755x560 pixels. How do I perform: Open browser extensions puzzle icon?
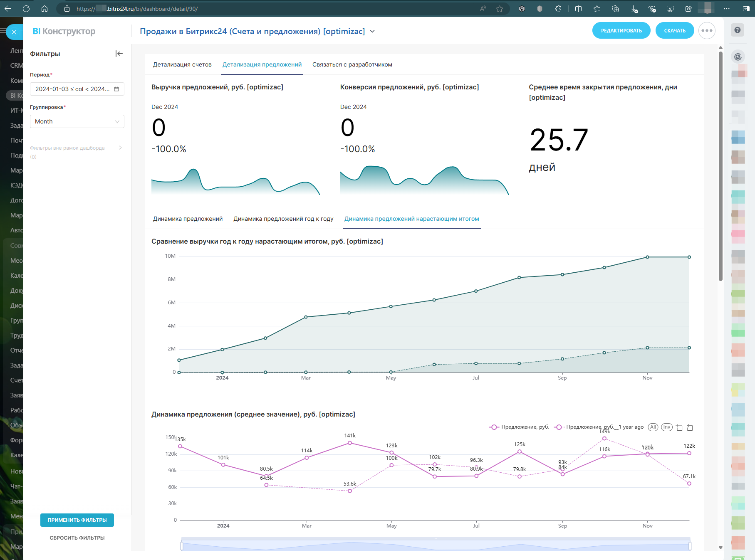point(558,9)
